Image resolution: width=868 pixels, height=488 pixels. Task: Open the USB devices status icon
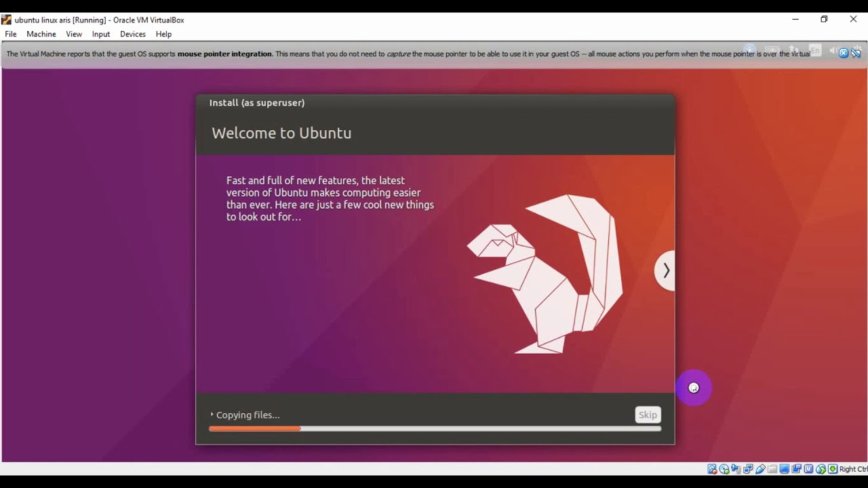coord(760,469)
